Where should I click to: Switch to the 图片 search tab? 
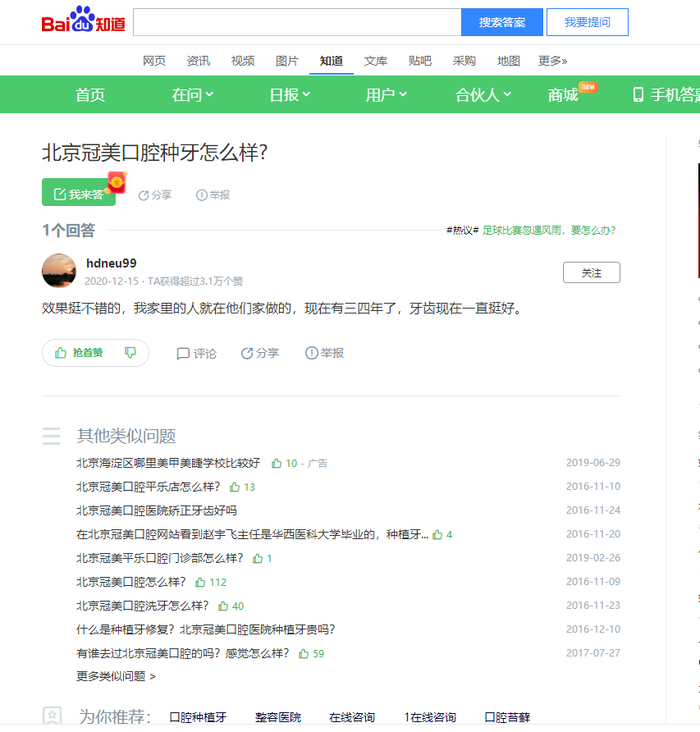click(x=287, y=61)
